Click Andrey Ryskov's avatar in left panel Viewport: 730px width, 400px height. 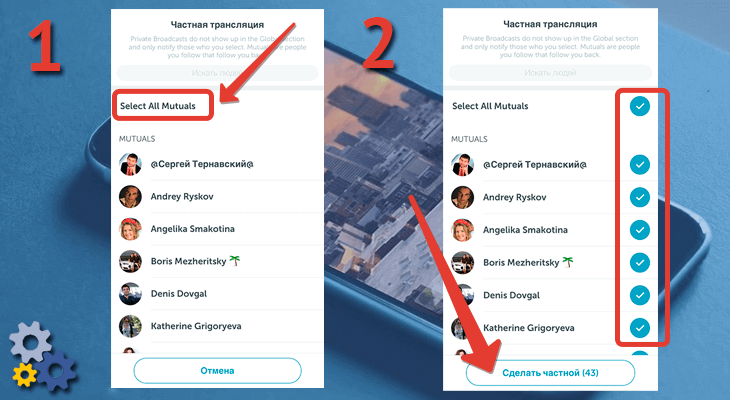click(x=130, y=197)
